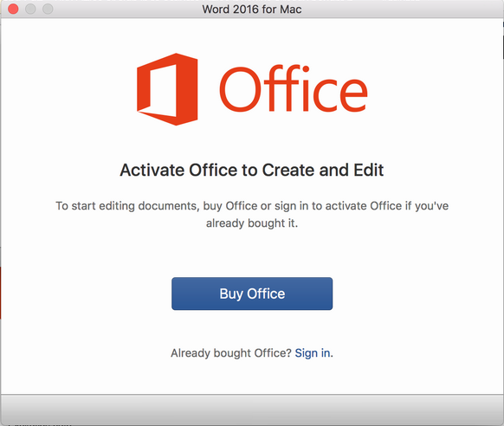Click the gray bottom bar of the dialog
The image size is (504, 426).
(x=252, y=410)
